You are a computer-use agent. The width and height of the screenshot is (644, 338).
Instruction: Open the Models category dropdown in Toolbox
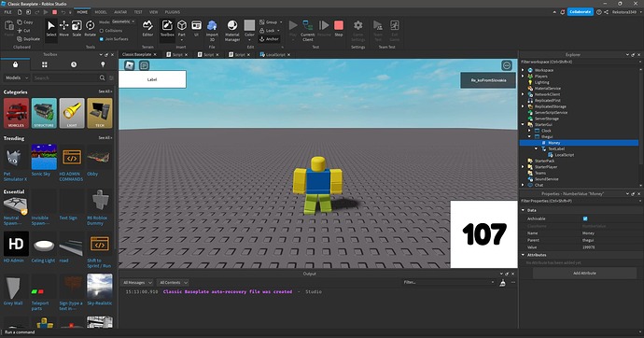point(17,77)
